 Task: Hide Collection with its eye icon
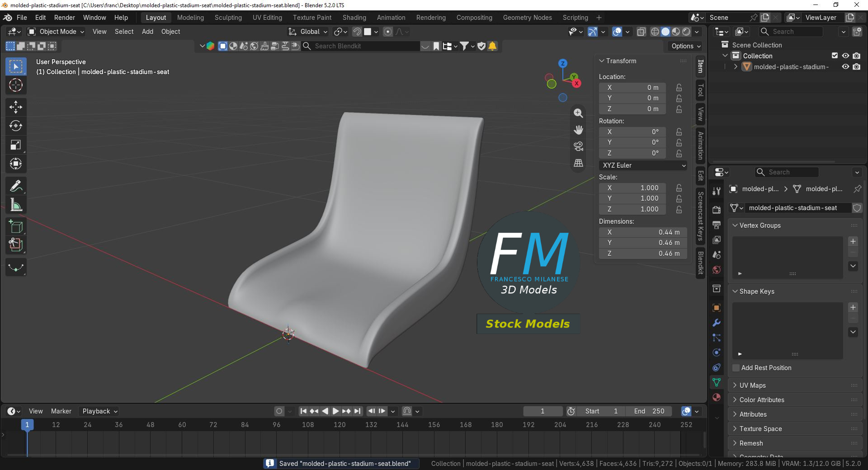pos(845,56)
